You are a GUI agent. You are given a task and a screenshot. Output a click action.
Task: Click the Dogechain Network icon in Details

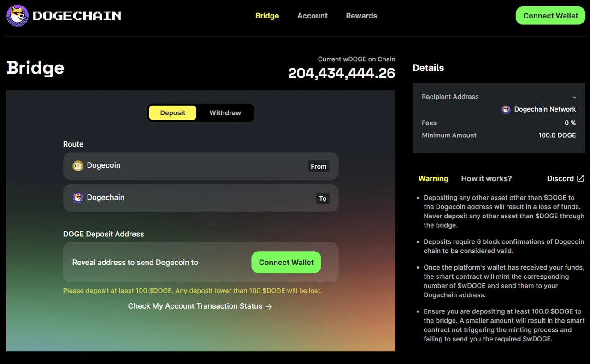tap(506, 110)
